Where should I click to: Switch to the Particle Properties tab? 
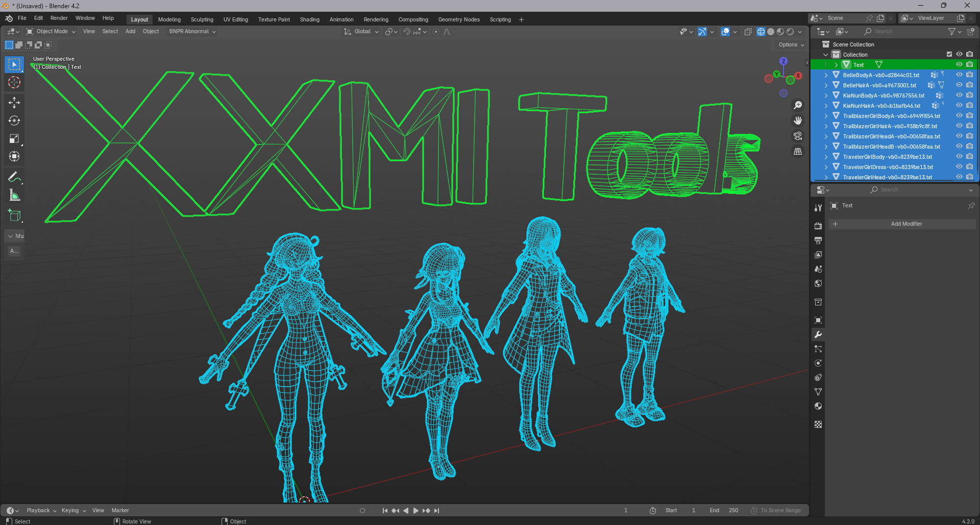click(x=818, y=349)
